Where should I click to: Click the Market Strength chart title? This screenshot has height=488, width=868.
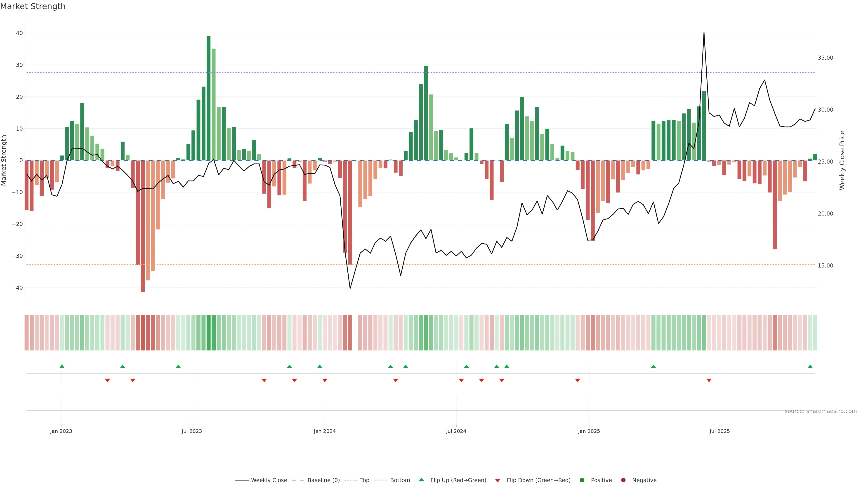point(33,6)
